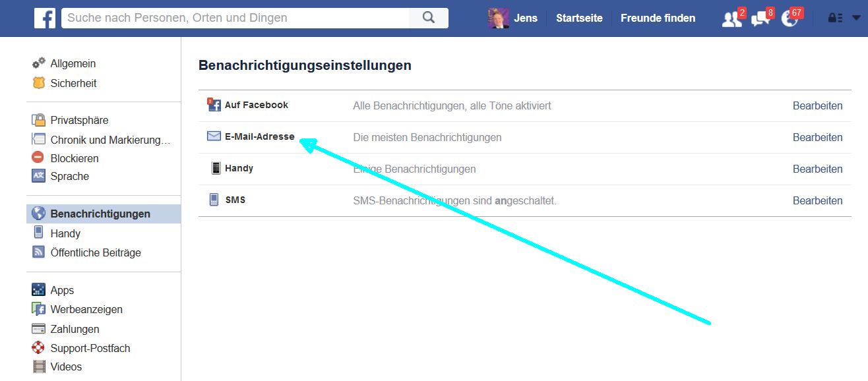Open privacy shortcuts lock icon
The height and width of the screenshot is (381, 868).
tap(836, 18)
